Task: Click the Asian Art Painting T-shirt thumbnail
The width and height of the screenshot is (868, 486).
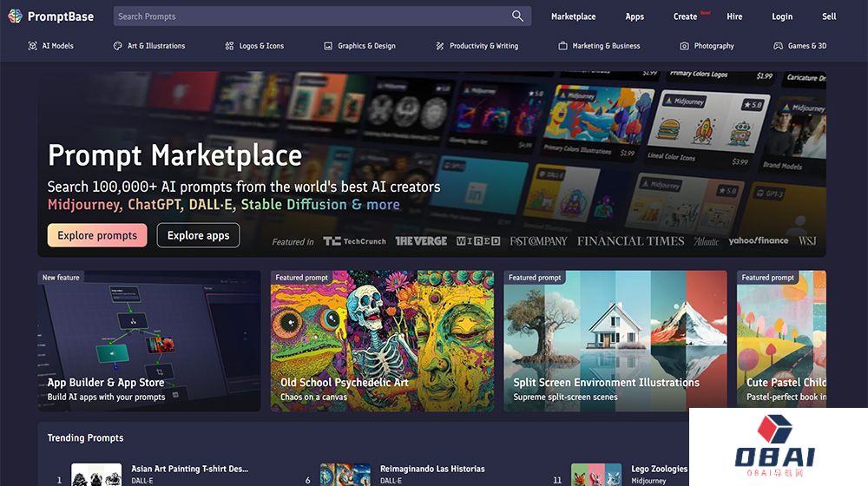Action: point(96,475)
